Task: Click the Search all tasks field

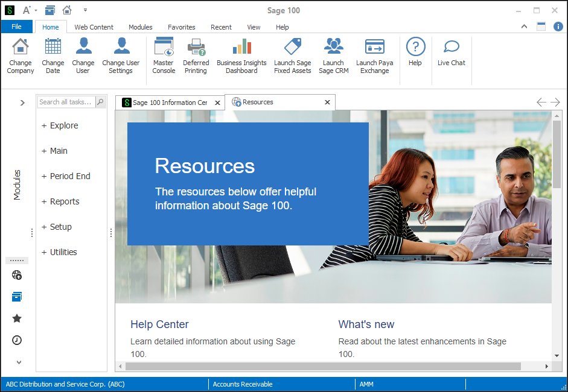Action: 66,102
